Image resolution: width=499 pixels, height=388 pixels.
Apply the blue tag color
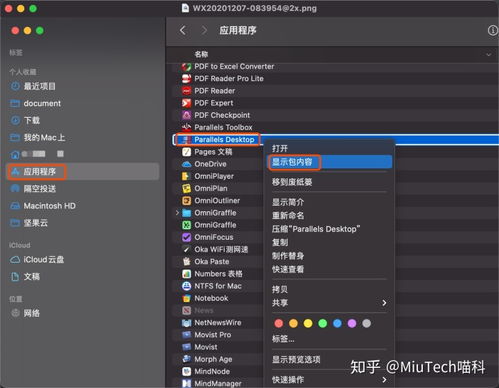pos(337,323)
